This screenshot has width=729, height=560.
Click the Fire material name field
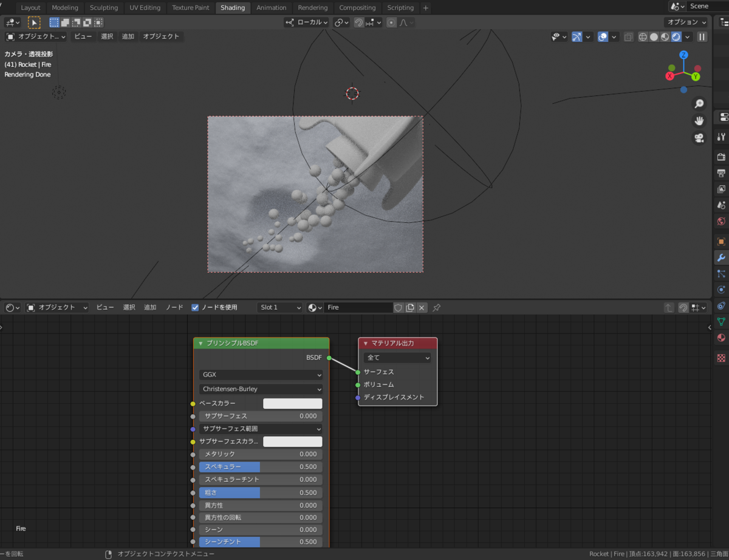pos(358,308)
